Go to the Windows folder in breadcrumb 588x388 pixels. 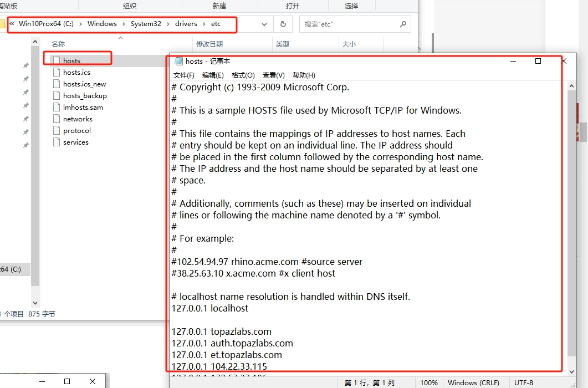point(102,24)
